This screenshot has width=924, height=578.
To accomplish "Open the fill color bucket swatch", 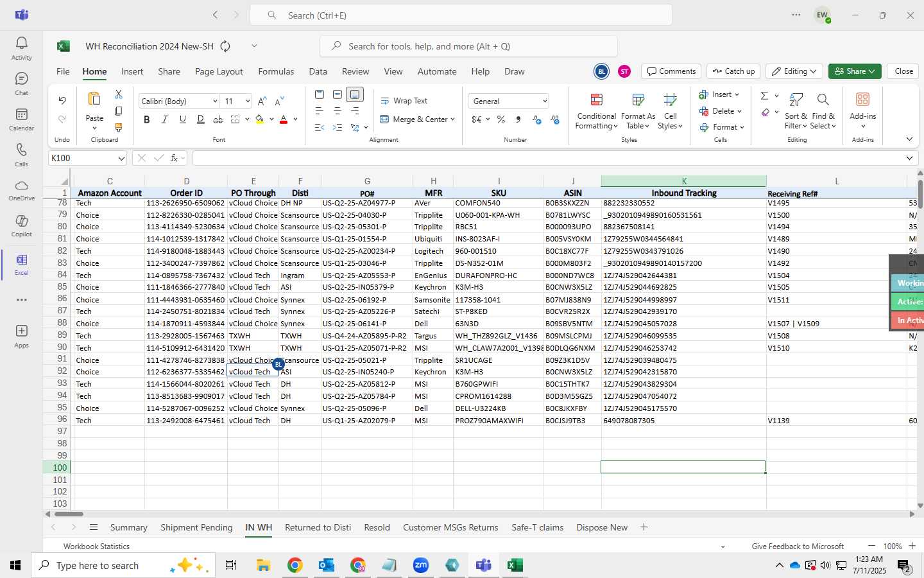I will 260,119.
